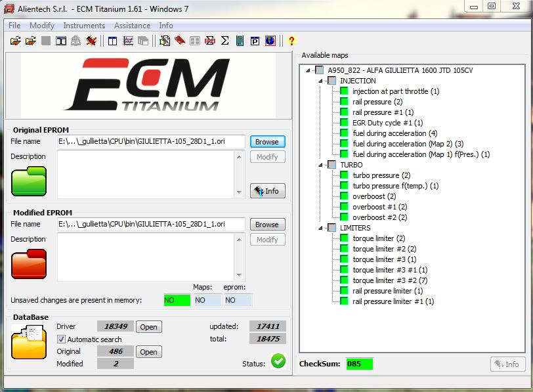Toggle green box for injection at part throttle

[345, 91]
